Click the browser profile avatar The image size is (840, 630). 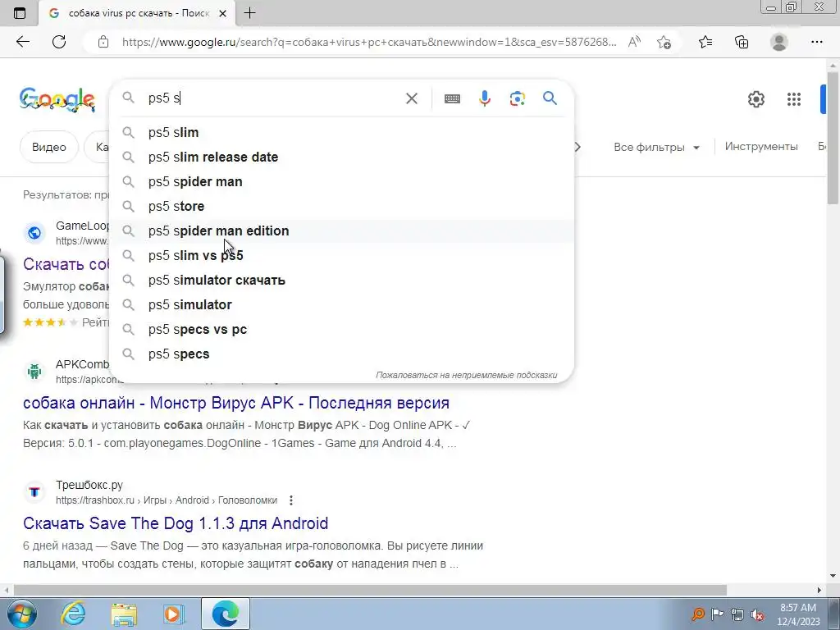pyautogui.click(x=779, y=42)
